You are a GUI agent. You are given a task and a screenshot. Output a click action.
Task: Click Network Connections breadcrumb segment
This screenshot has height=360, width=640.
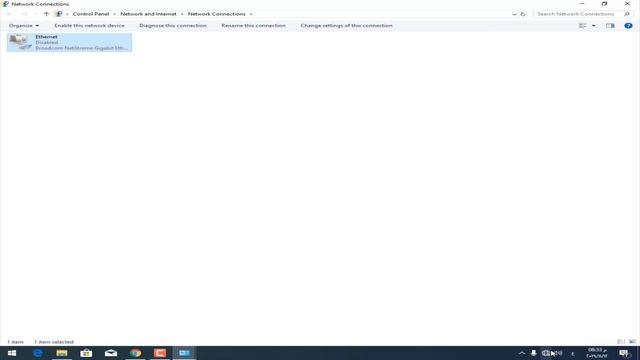coord(216,14)
